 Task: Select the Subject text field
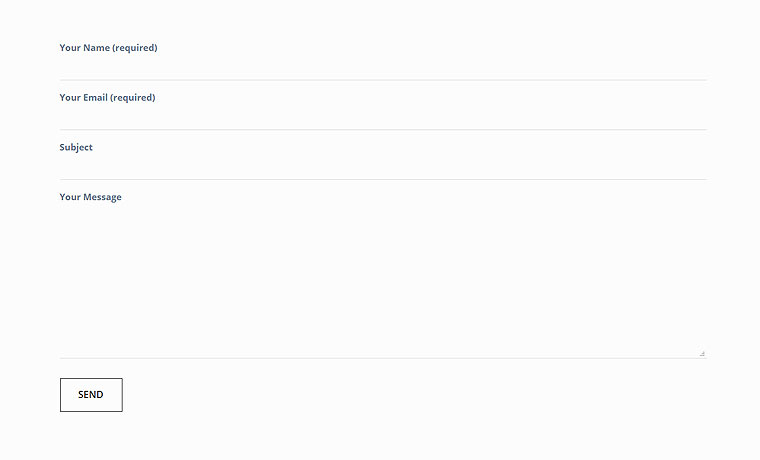coord(383,166)
